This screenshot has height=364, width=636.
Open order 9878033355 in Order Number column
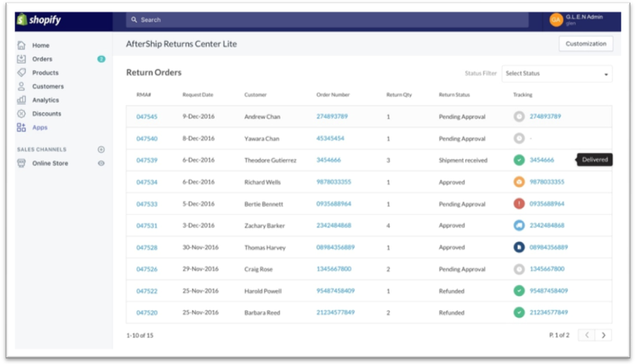click(334, 182)
